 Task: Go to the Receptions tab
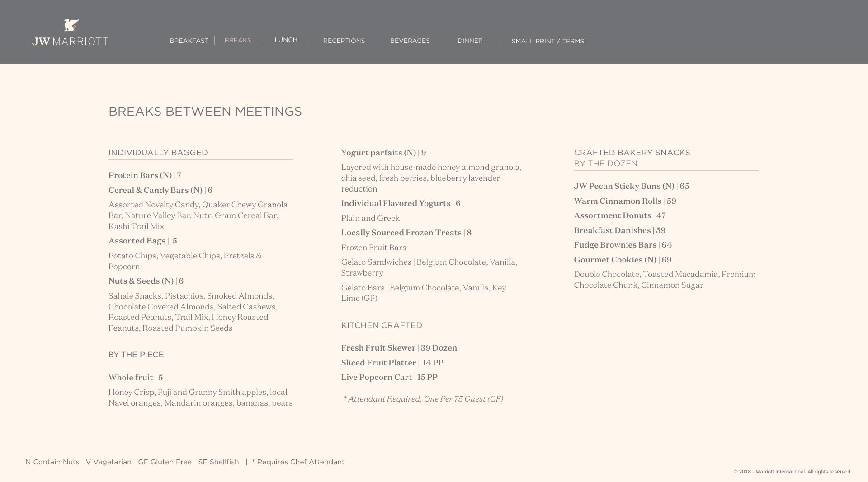[344, 41]
